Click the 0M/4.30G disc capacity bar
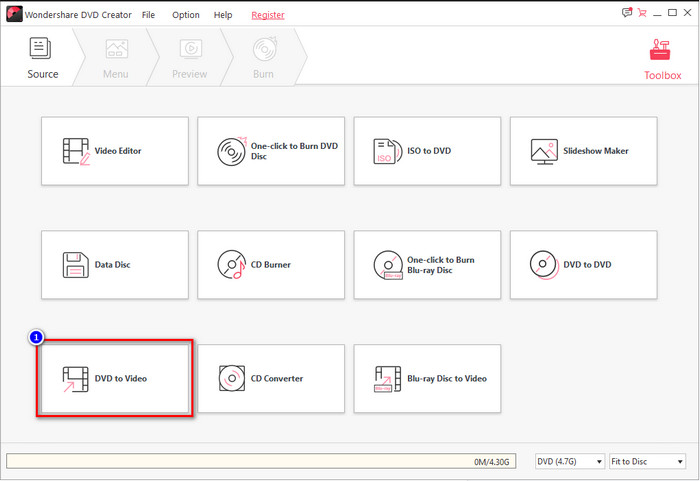 (x=261, y=461)
